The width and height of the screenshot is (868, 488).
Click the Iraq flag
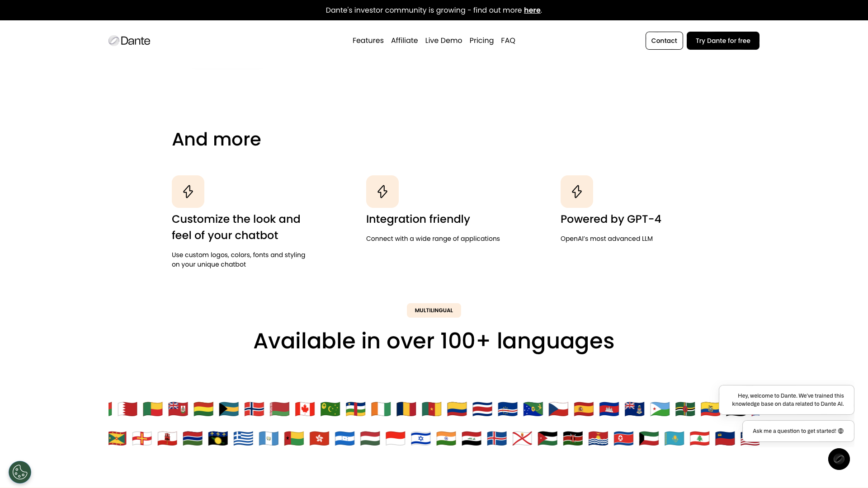point(471,438)
